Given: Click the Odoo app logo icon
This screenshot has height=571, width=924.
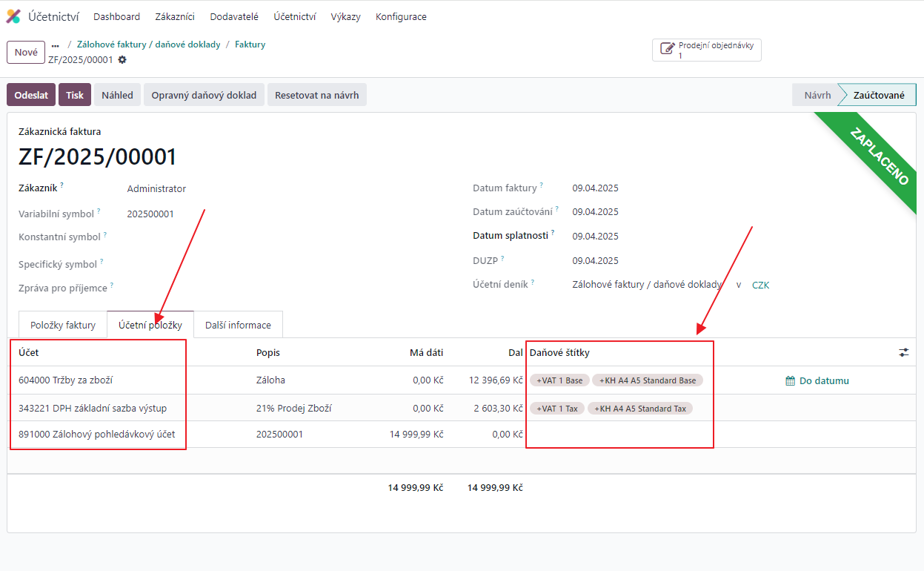Looking at the screenshot, I should (x=13, y=16).
